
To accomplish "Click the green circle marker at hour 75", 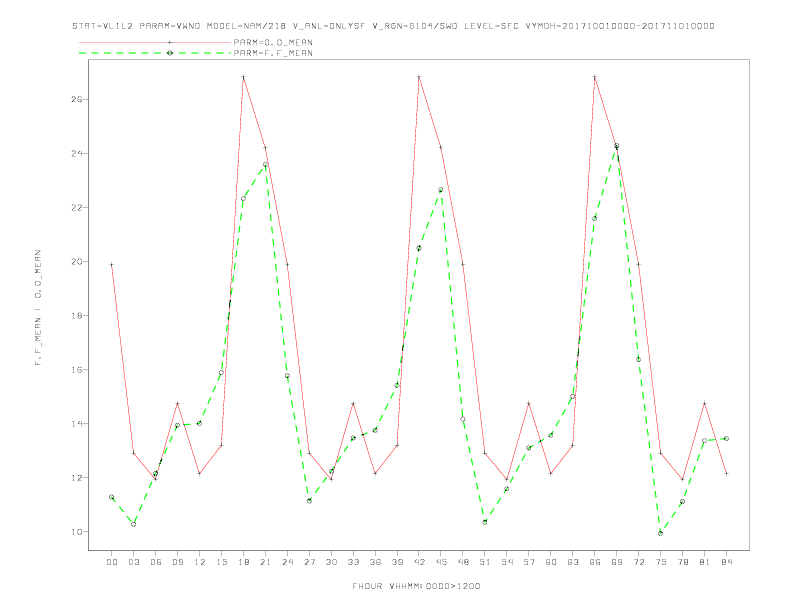I will tap(660, 533).
